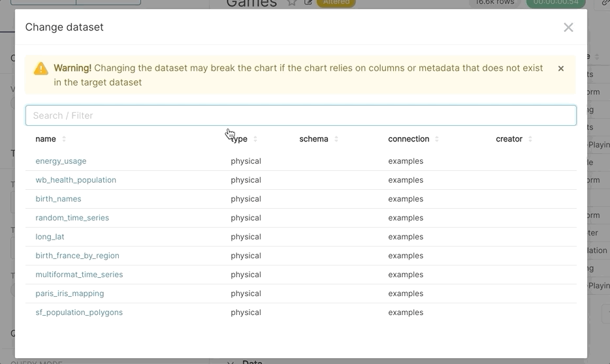Select the energy_usage dataset
610x364 pixels.
click(61, 161)
